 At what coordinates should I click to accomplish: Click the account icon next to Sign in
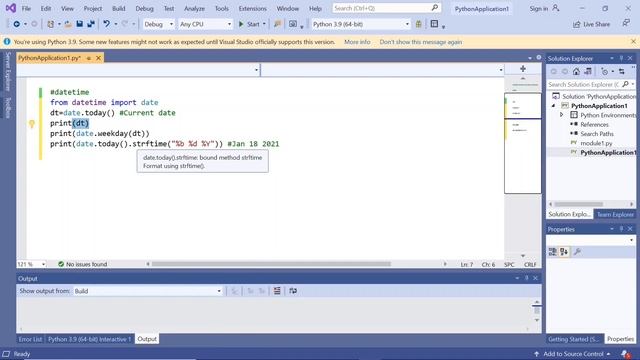[556, 8]
